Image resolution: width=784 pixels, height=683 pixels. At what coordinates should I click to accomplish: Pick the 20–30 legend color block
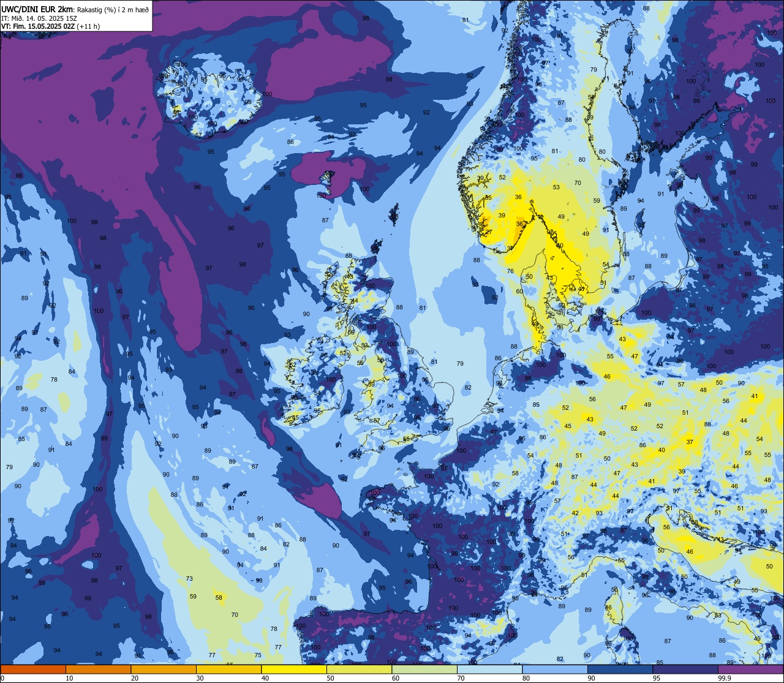pos(164,669)
